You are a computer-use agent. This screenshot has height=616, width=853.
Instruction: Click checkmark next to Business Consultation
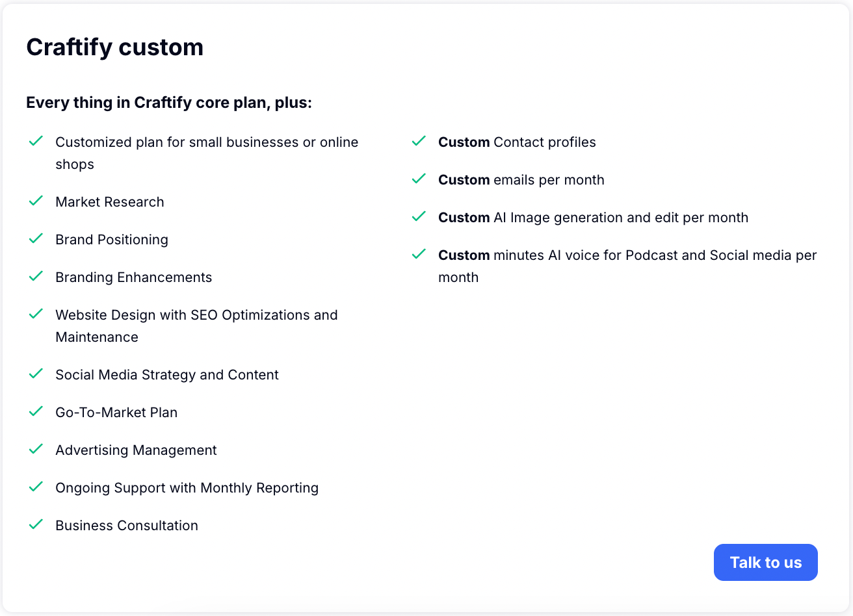(36, 524)
